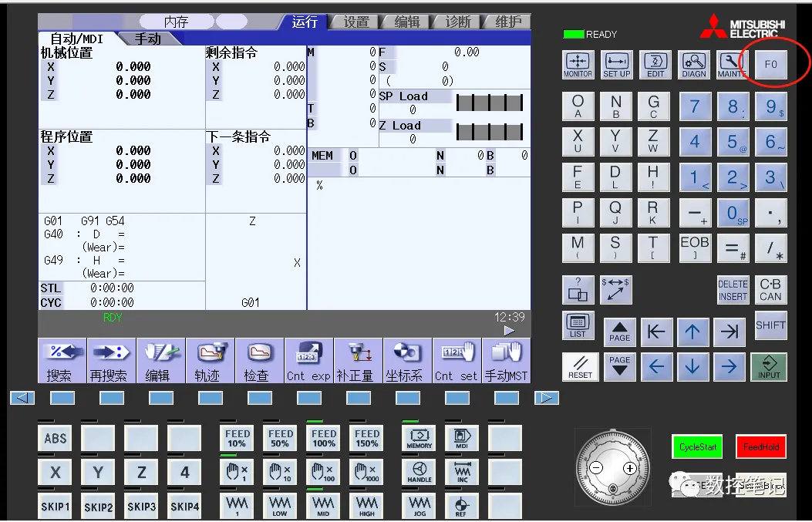Click the small ▶ arrow under 12:39
Viewport: 812px width, 522px height.
point(510,330)
